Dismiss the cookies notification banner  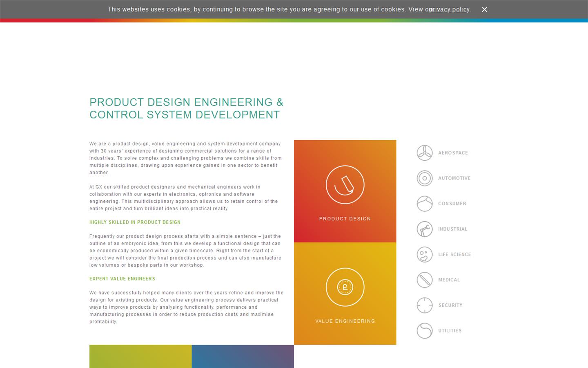point(484,9)
